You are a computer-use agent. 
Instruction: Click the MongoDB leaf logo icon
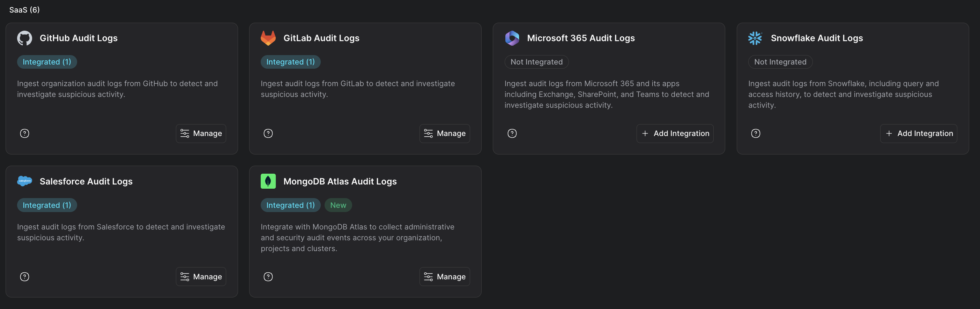point(268,181)
